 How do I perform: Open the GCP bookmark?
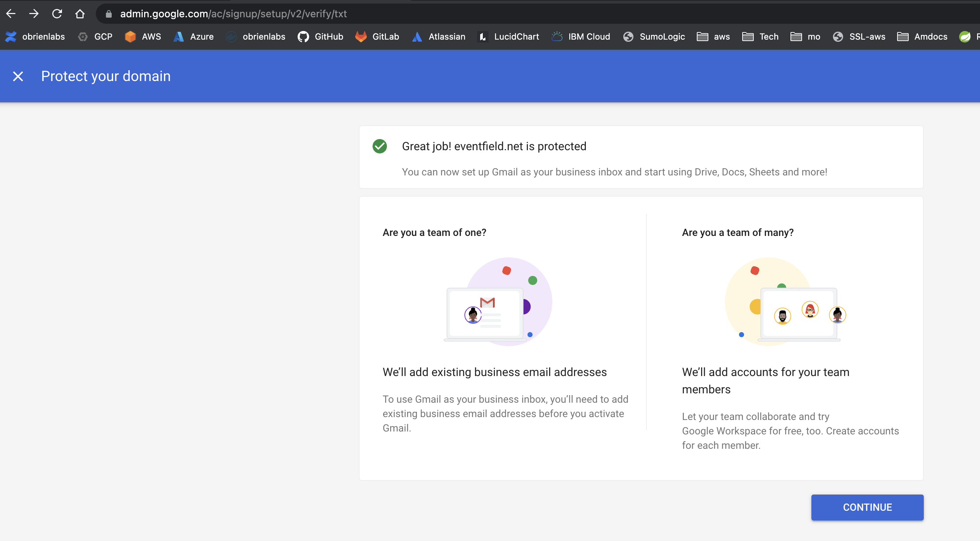pos(95,36)
